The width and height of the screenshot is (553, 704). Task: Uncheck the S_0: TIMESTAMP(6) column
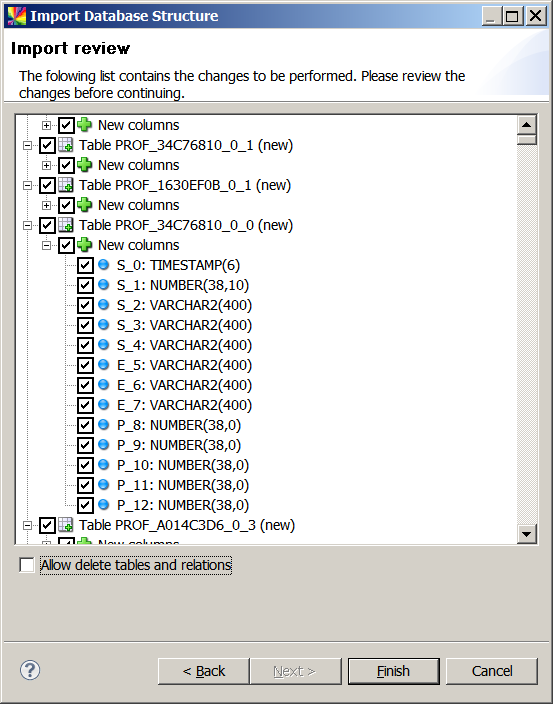(85, 265)
